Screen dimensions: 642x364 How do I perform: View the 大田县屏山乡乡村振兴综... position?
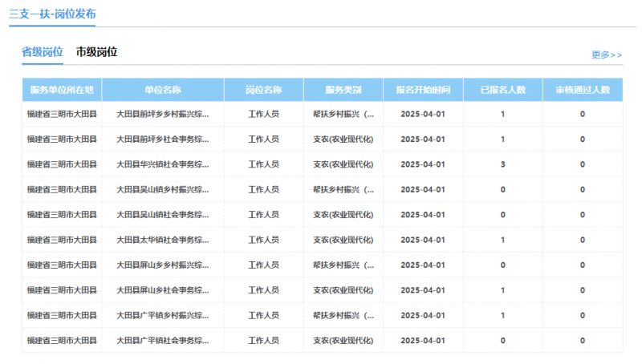(x=162, y=265)
